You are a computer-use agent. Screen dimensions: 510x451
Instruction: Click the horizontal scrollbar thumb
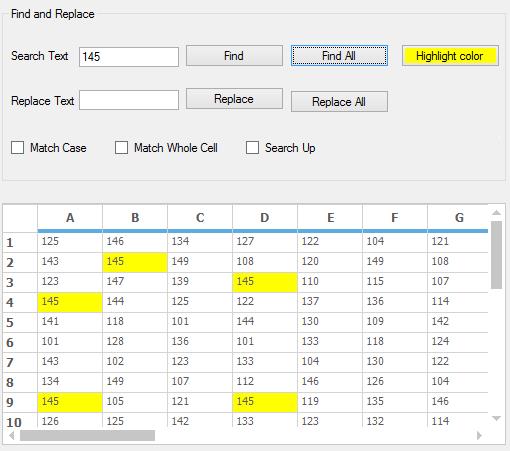coord(87,435)
